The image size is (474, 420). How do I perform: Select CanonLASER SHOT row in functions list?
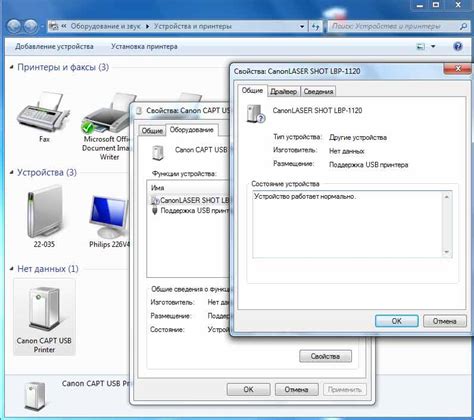pos(190,200)
